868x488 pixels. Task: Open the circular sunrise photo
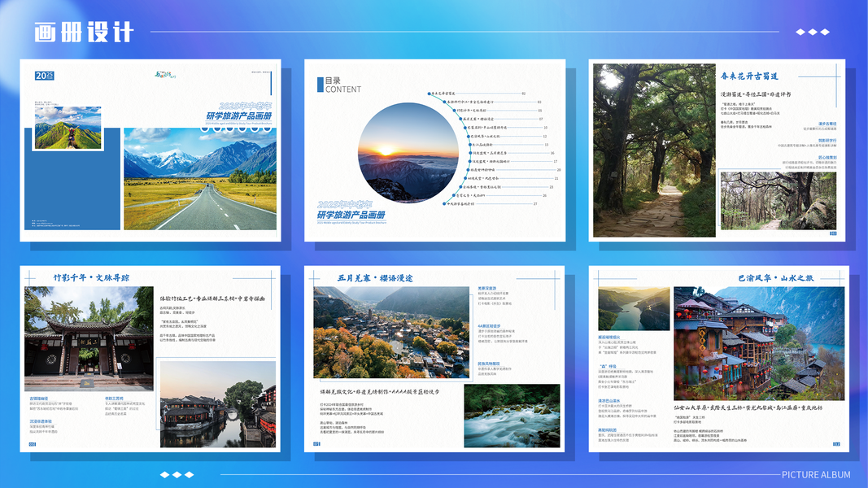[408, 152]
